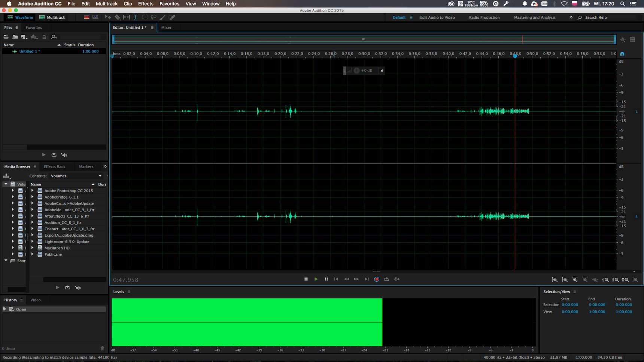Move playhead to previous marker
Image resolution: width=644 pixels, height=362 pixels.
pos(336,279)
